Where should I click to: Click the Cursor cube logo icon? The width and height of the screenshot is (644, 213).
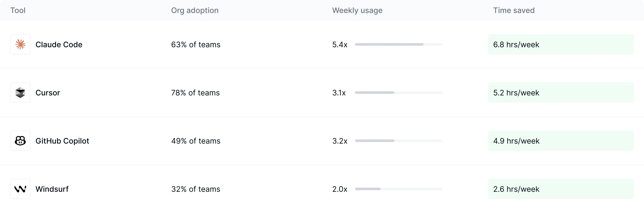tap(20, 93)
